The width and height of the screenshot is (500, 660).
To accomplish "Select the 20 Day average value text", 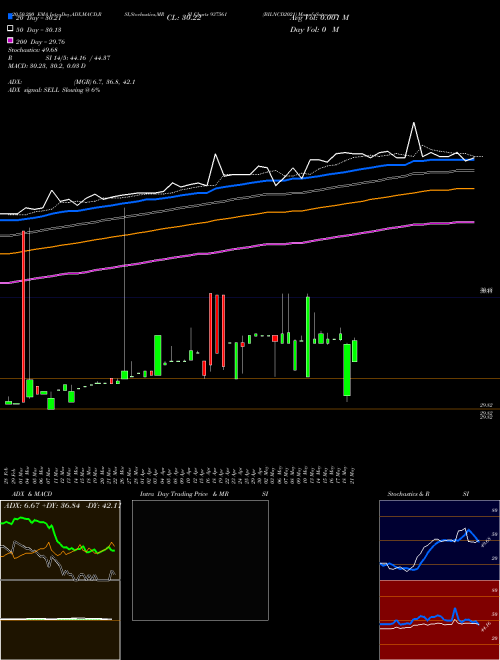I will click(x=38, y=18).
